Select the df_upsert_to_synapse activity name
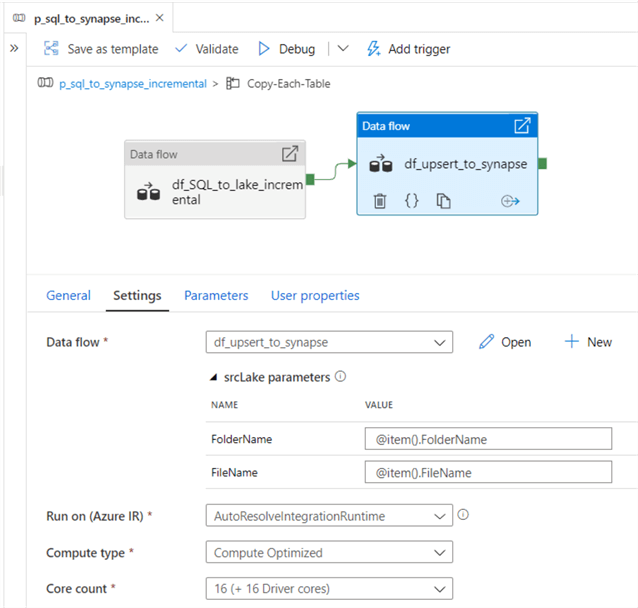Screen dimensions: 638x608 click(465, 164)
